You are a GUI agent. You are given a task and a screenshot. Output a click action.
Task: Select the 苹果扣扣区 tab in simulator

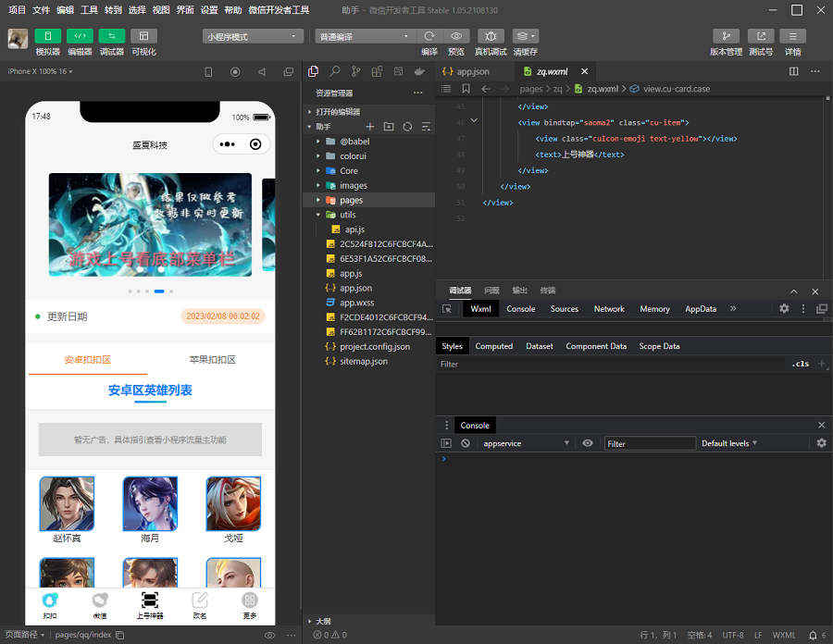pos(213,359)
